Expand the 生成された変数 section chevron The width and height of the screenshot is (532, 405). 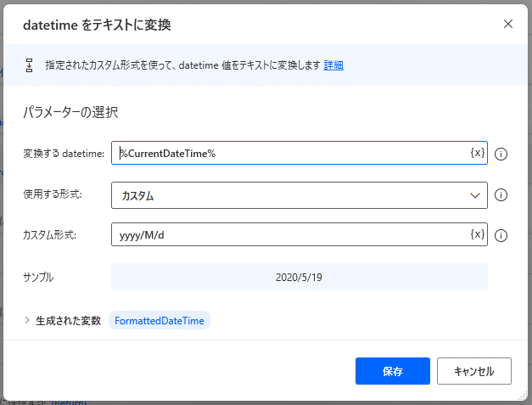27,320
